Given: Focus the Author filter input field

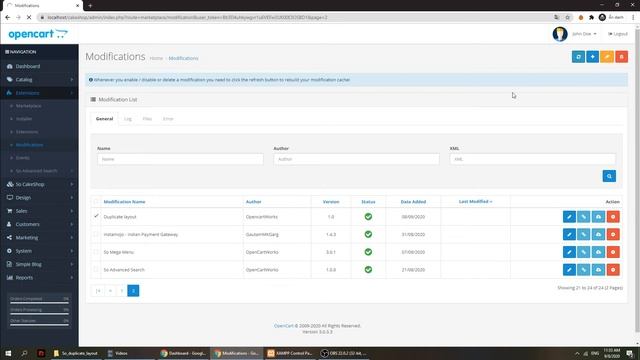Looking at the screenshot, I should tap(356, 159).
